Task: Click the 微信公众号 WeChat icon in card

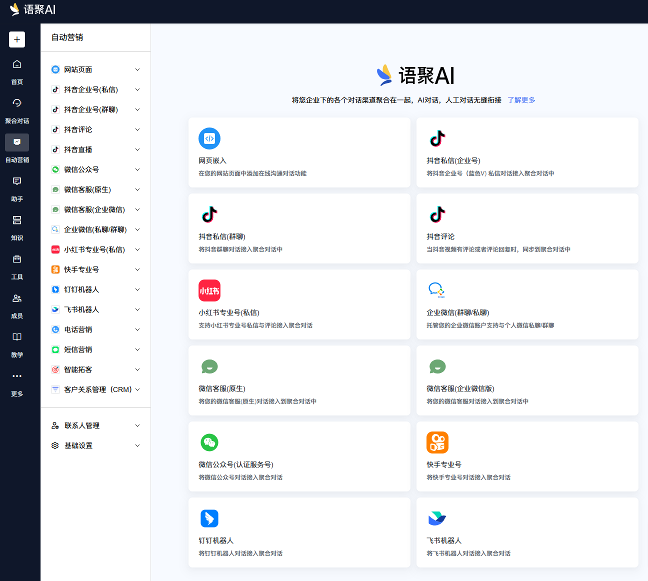Action: point(210,443)
